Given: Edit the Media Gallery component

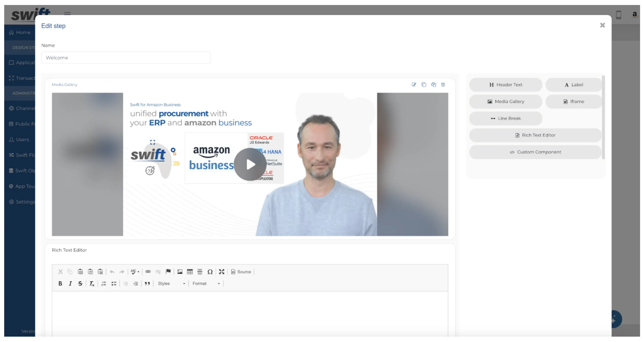Looking at the screenshot, I should [414, 85].
